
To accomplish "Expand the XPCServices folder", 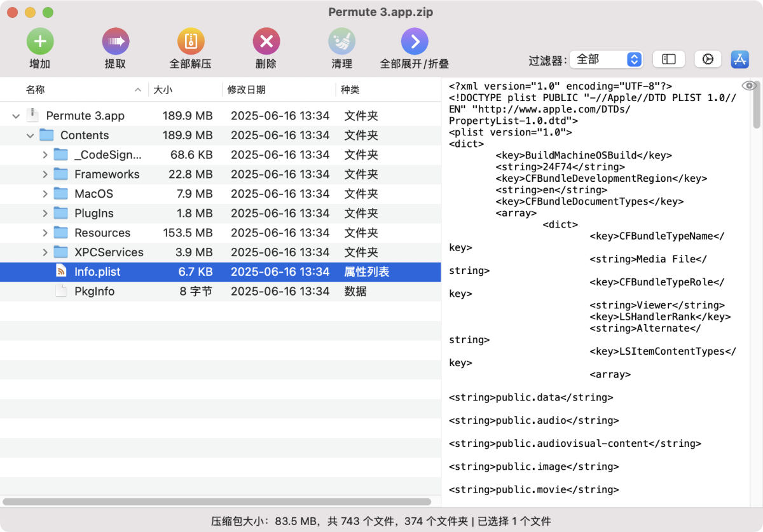I will (x=45, y=252).
